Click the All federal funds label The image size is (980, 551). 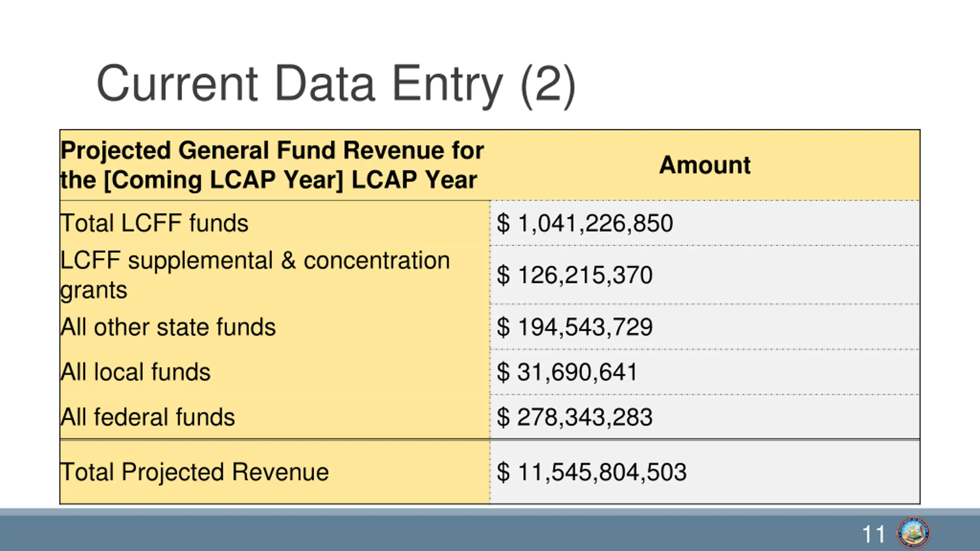pos(148,417)
